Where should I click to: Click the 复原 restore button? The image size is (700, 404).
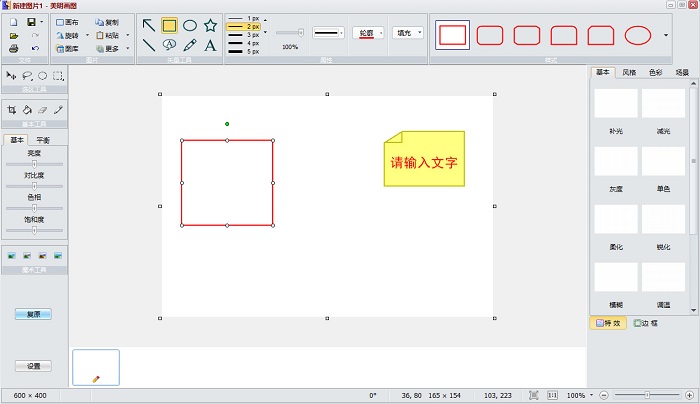[33, 314]
